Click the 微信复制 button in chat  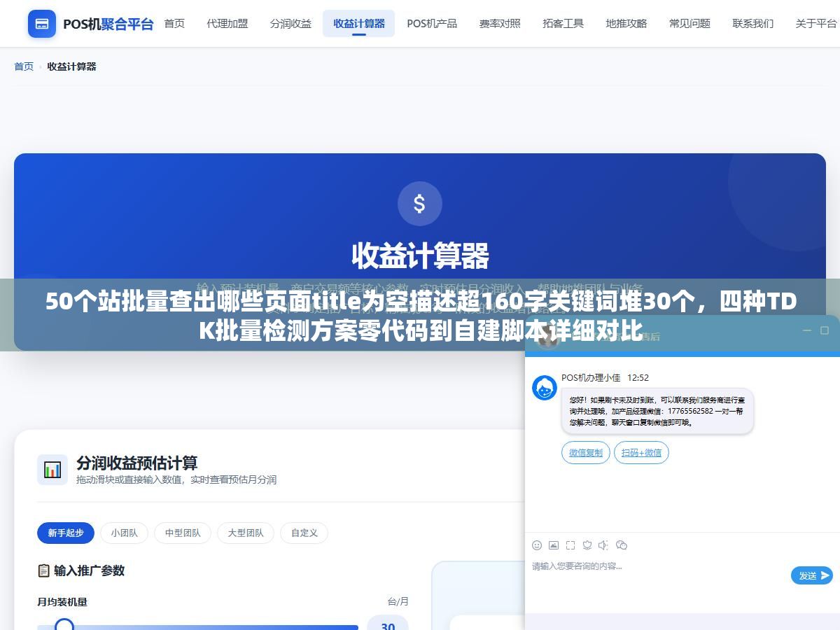586,452
